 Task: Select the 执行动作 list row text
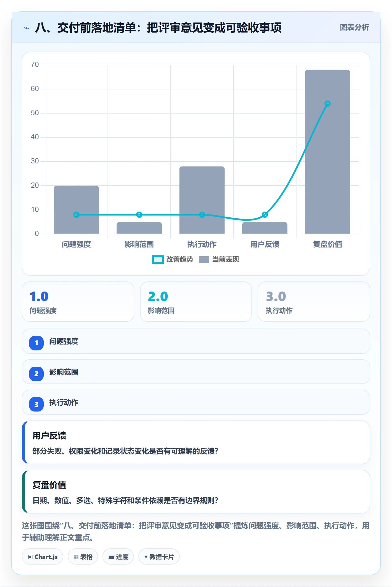coord(64,403)
